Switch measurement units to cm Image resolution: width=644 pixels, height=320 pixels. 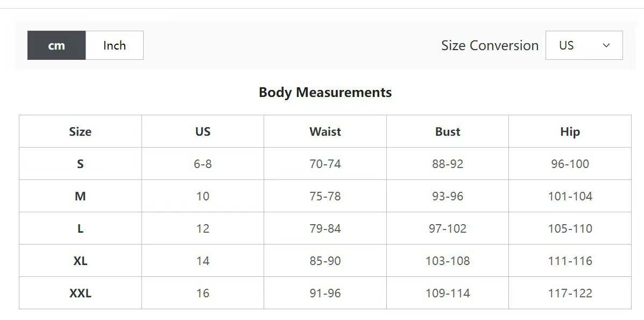(x=56, y=45)
